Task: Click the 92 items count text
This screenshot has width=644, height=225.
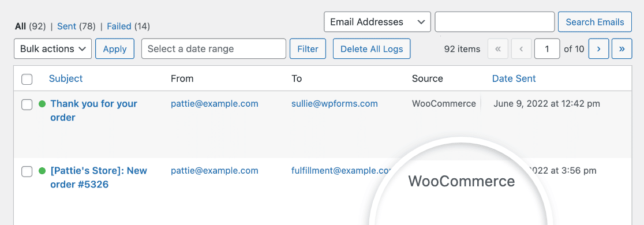Action: click(462, 49)
